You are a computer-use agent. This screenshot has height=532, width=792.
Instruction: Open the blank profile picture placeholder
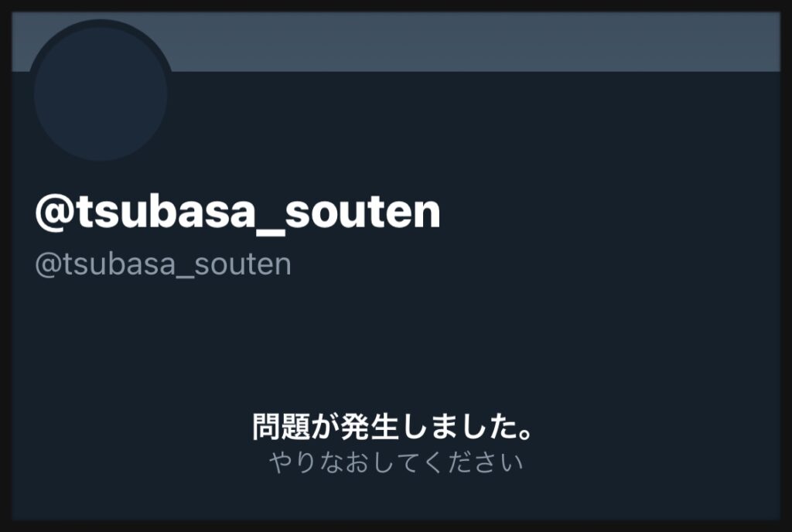click(101, 94)
